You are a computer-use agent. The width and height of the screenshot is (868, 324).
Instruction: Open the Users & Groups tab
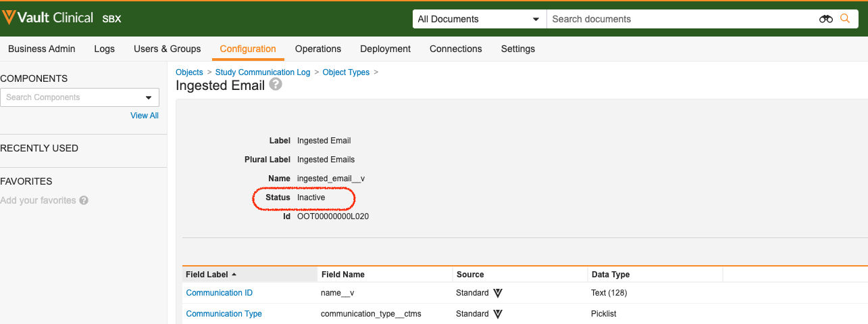pos(167,49)
